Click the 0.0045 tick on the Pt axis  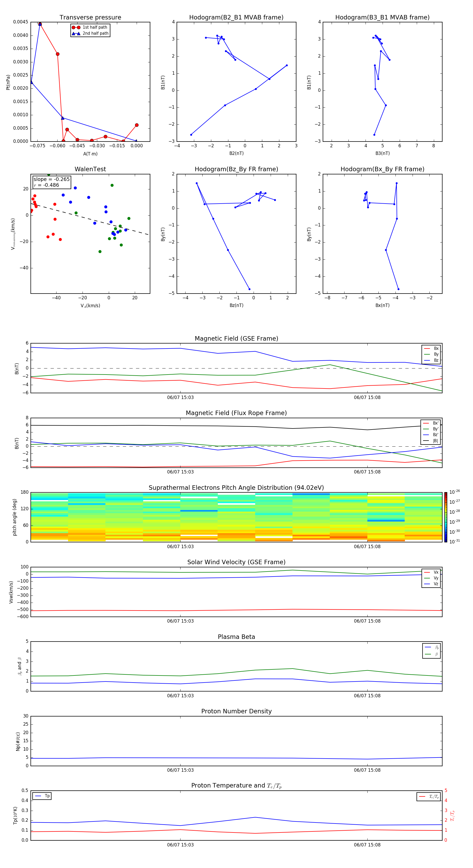(20, 22)
